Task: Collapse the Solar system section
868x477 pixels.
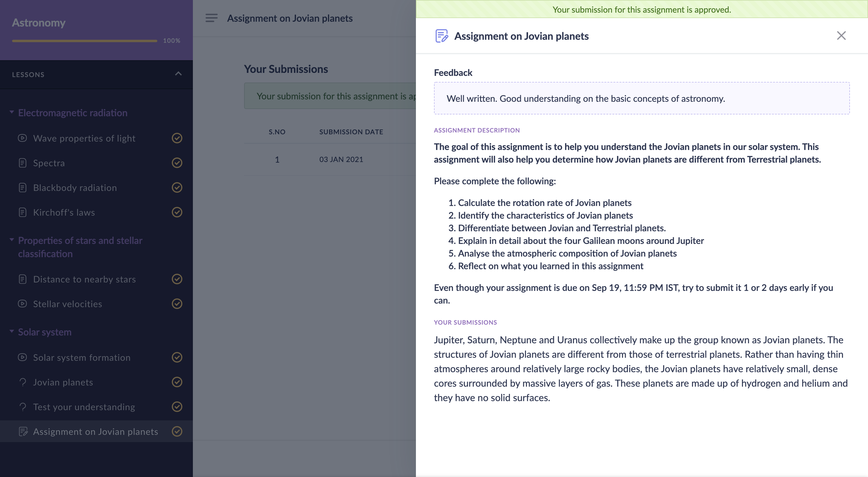Action: [x=12, y=332]
